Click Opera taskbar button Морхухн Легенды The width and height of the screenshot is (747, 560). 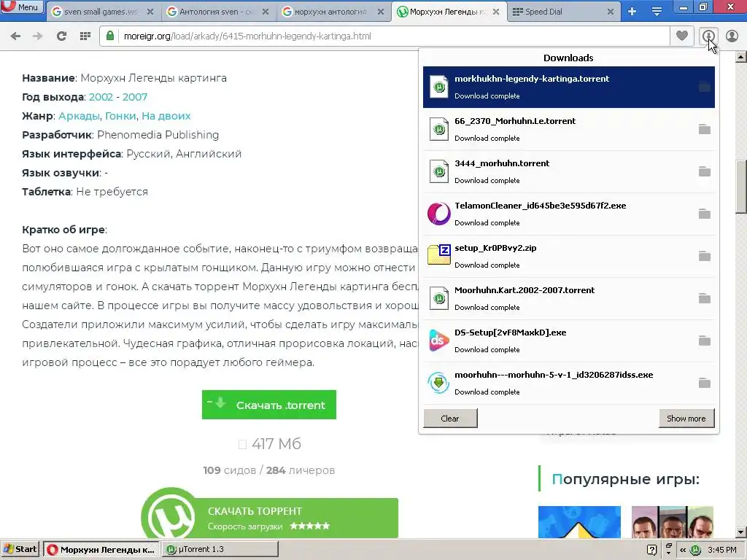(x=101, y=549)
